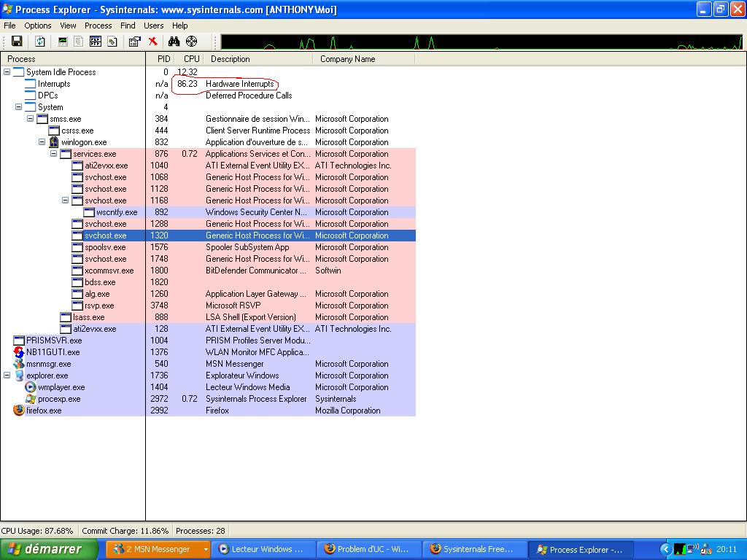Sort by Company Name column header
Viewport: 747px width, 560px height.
[x=364, y=59]
